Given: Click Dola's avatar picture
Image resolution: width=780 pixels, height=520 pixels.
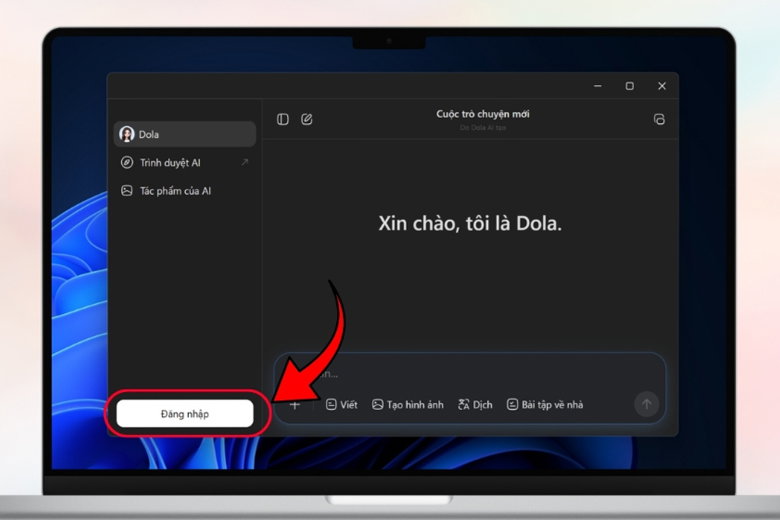Looking at the screenshot, I should [127, 134].
